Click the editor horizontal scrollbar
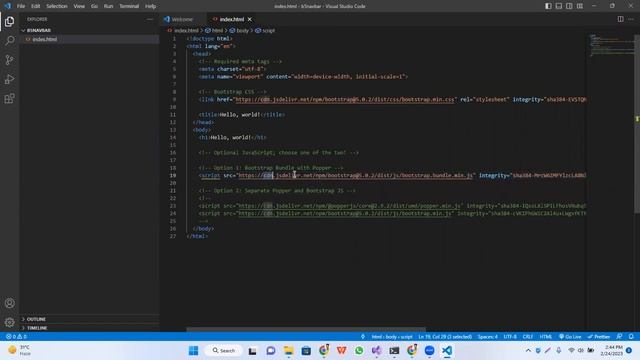640x360 pixels. [306, 329]
